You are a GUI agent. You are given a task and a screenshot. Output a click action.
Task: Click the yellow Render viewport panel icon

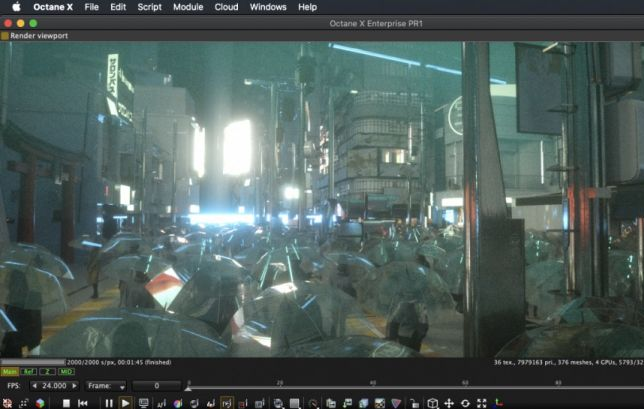click(x=5, y=36)
